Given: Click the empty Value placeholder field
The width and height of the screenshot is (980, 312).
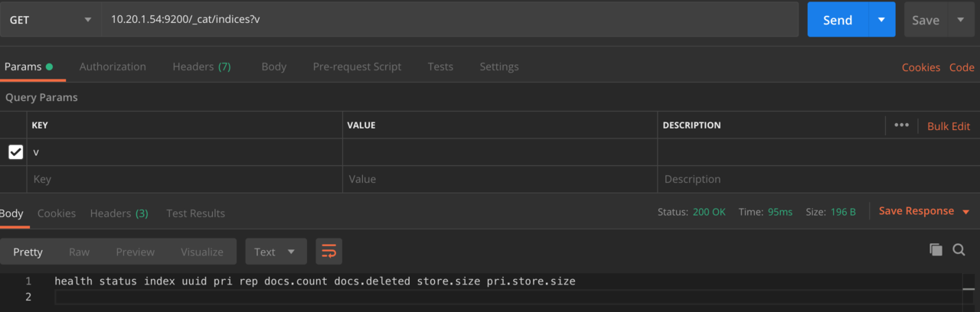Looking at the screenshot, I should tap(500, 179).
